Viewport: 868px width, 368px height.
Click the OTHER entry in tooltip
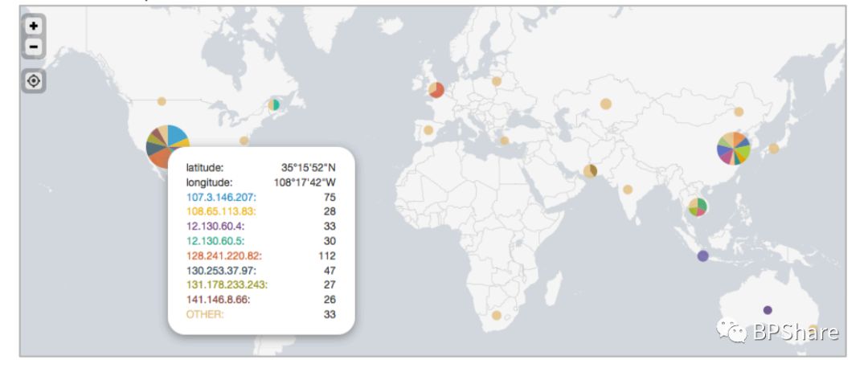(x=205, y=314)
